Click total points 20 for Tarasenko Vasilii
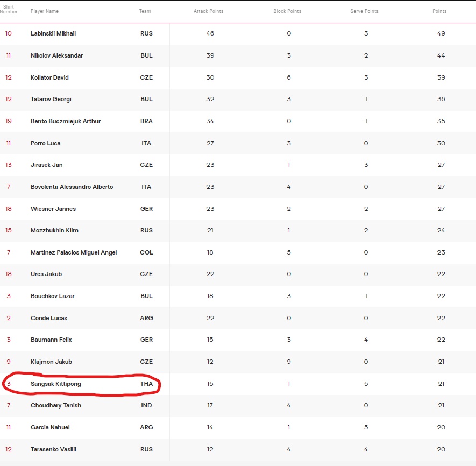Image resolution: width=476 pixels, height=466 pixels. [x=441, y=449]
